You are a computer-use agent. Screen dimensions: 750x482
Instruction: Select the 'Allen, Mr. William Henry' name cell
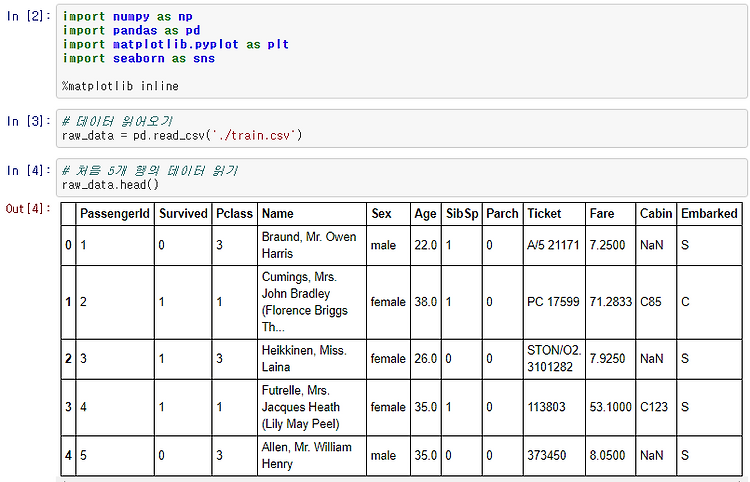pos(312,456)
